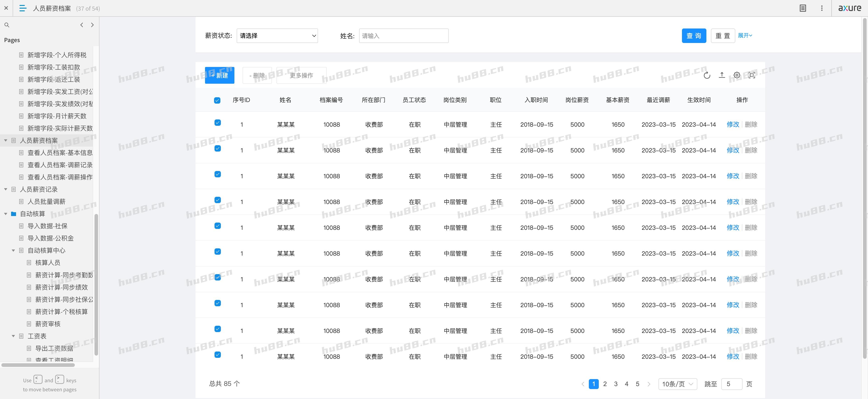
Task: Toggle the checkbox on the last visible row
Action: pos(217,355)
